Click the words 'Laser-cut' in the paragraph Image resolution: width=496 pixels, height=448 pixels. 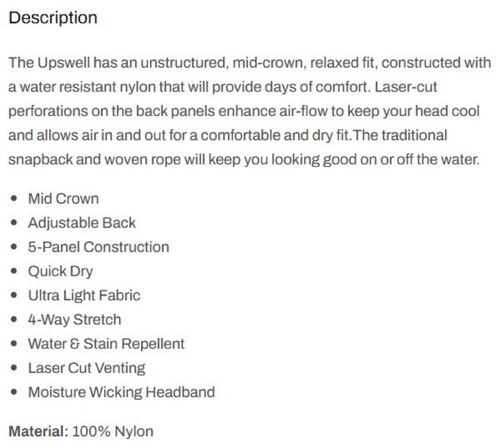pos(406,87)
